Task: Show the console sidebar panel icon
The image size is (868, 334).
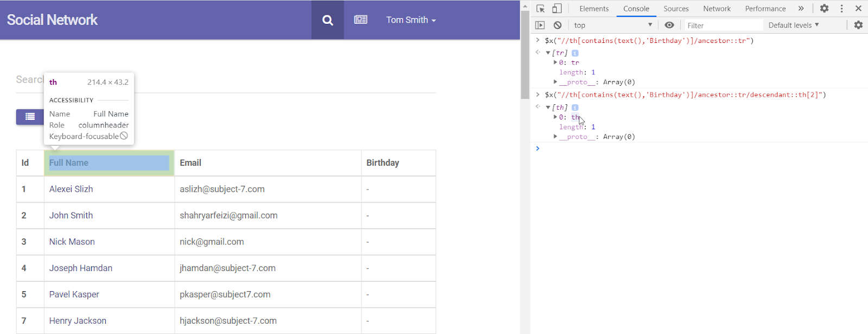Action: click(540, 25)
